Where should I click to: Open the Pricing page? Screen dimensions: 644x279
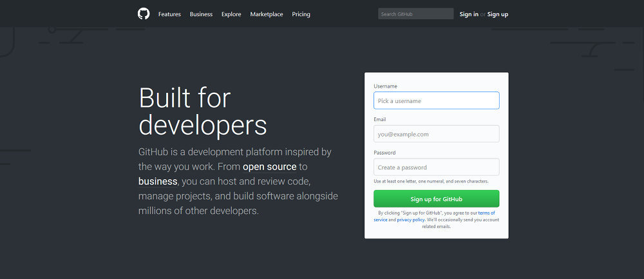(x=301, y=14)
